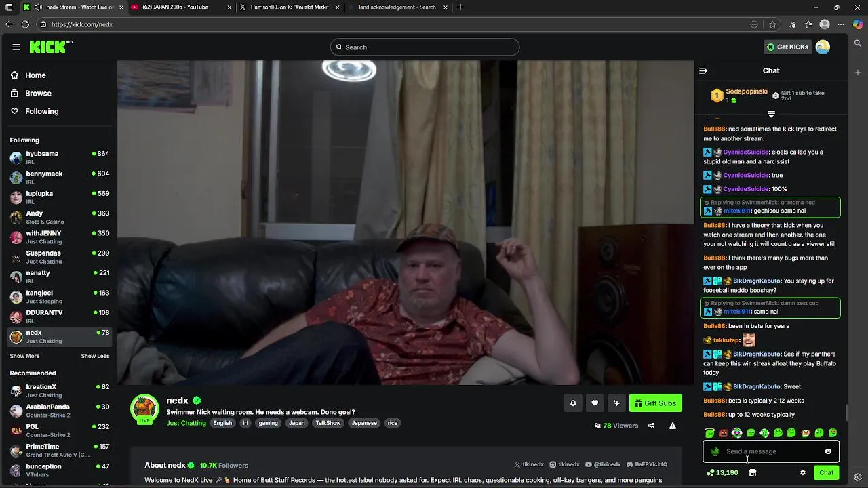The image size is (868, 488).
Task: Click the user profile avatar in Kick header
Action: (823, 47)
